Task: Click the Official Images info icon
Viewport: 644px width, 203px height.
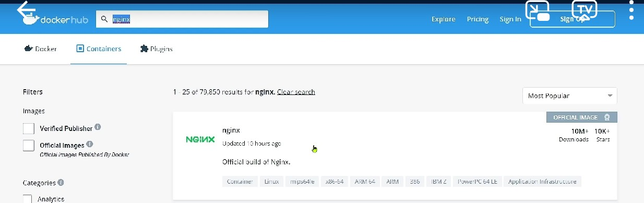Action: pos(90,144)
